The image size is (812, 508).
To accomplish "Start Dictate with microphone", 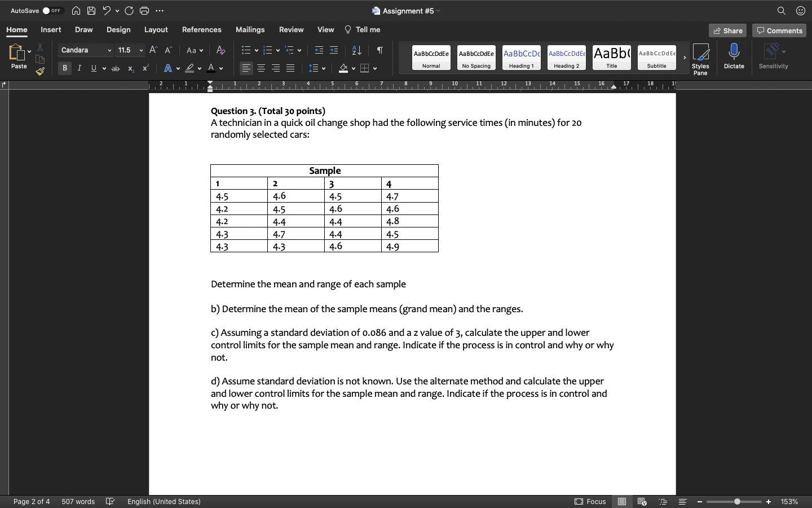I will click(x=734, y=56).
